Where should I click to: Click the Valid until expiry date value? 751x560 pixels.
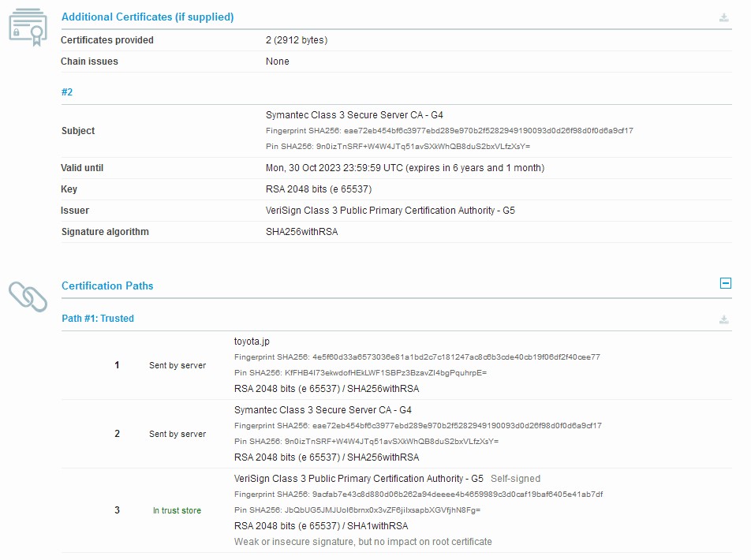coord(405,168)
